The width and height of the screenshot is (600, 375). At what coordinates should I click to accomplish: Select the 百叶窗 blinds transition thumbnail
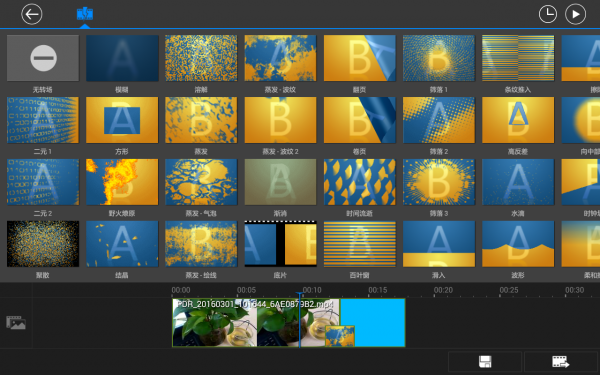click(x=360, y=244)
